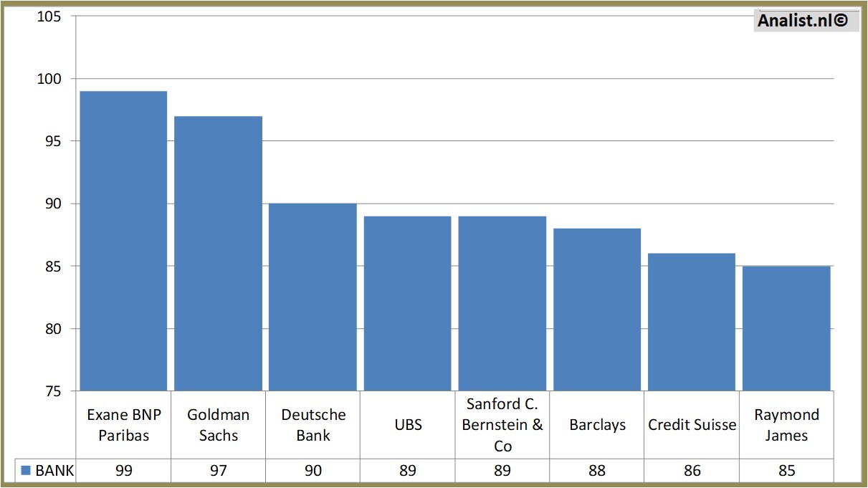This screenshot has height=488, width=868.
Task: Click data table value 86
Action: pyautogui.click(x=691, y=471)
